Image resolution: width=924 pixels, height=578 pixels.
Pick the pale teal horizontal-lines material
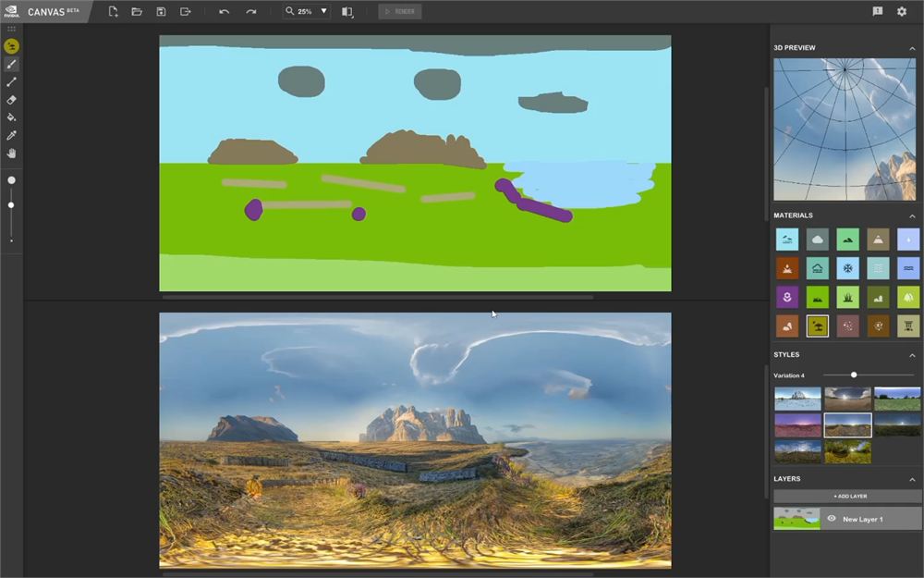pos(878,268)
